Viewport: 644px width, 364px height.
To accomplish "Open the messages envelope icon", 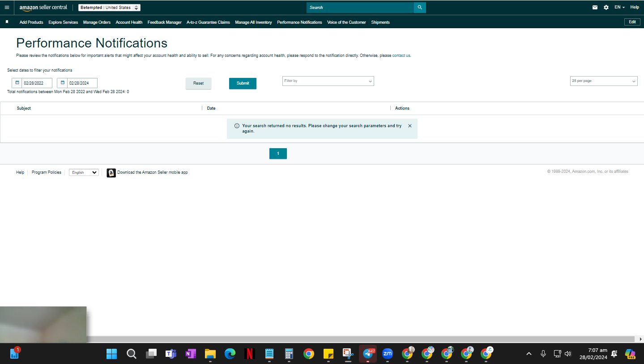I will (595, 8).
